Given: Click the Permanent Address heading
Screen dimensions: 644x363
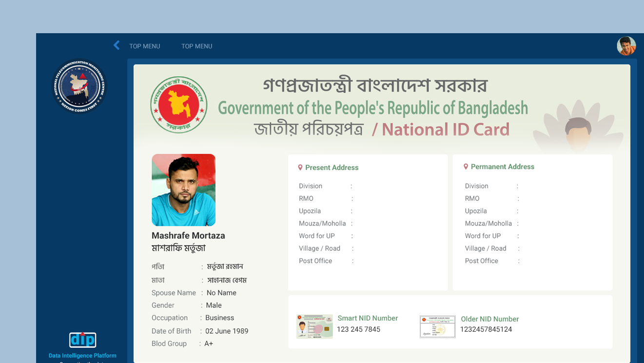Looking at the screenshot, I should click(502, 167).
